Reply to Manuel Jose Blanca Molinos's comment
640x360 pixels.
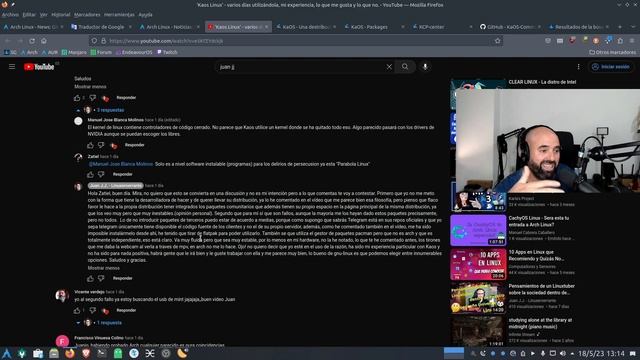click(134, 145)
